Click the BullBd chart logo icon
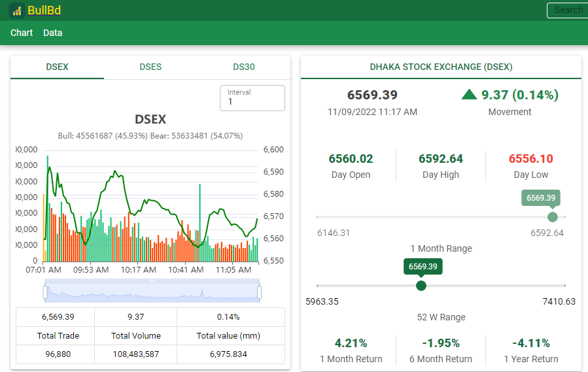The image size is (588, 372). point(17,10)
